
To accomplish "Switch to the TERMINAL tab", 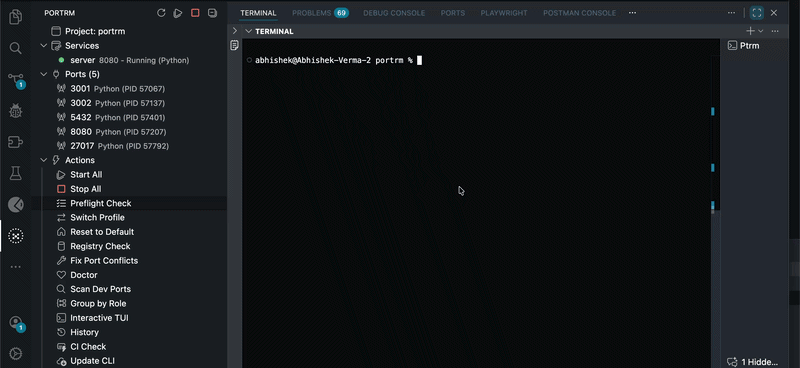I will click(x=258, y=13).
